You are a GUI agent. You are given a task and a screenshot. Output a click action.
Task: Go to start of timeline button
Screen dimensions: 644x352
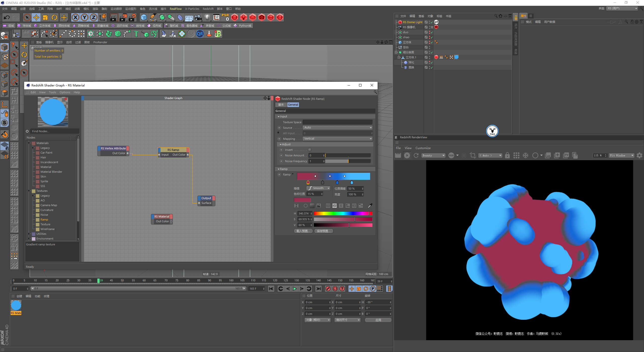coord(271,289)
